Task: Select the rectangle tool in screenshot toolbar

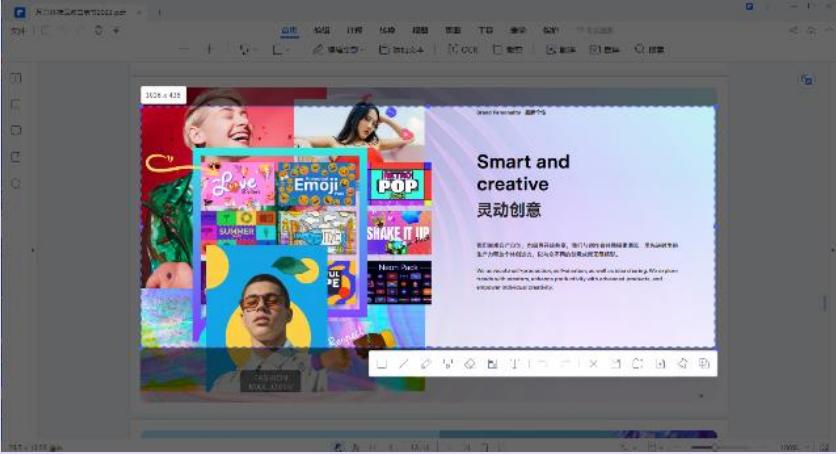Action: 382,364
